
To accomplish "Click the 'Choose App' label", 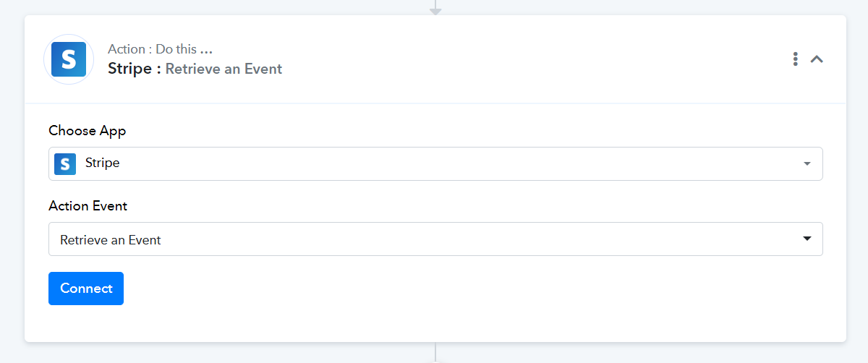I will pos(88,131).
